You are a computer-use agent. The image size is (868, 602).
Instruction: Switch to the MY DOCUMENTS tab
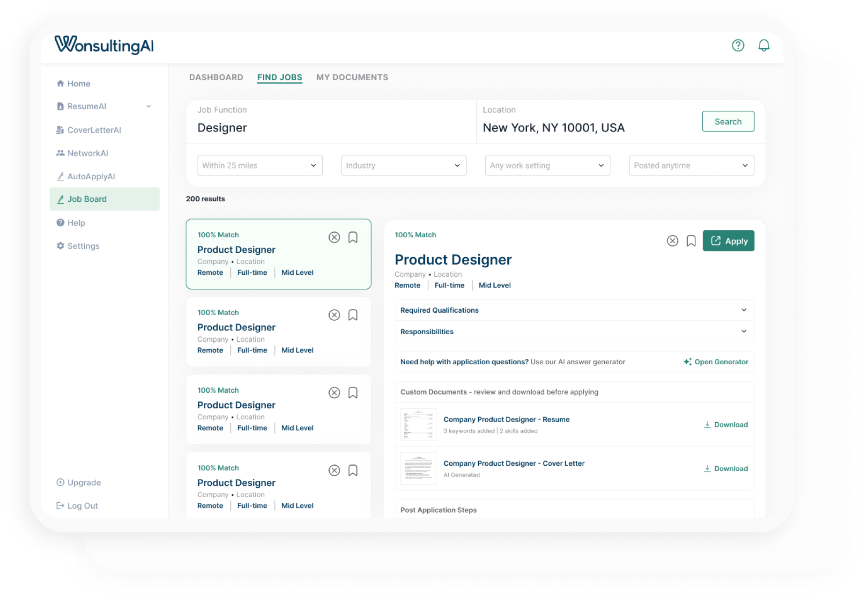pos(352,78)
